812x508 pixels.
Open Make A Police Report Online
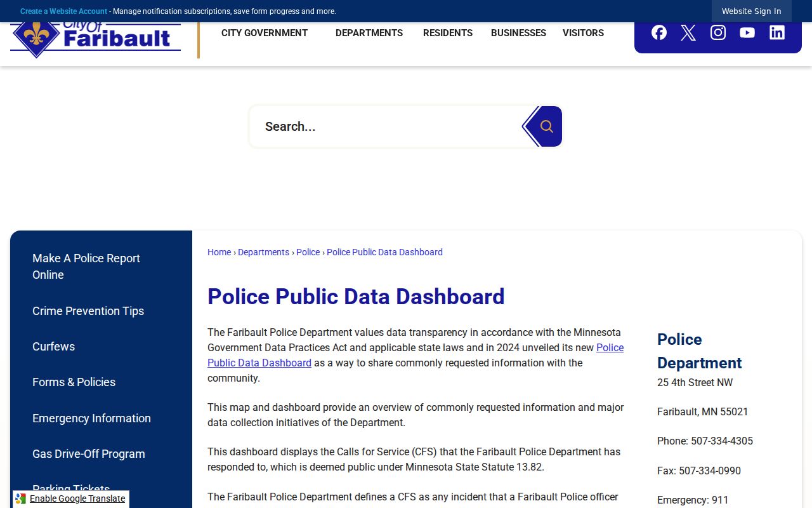pos(86,267)
